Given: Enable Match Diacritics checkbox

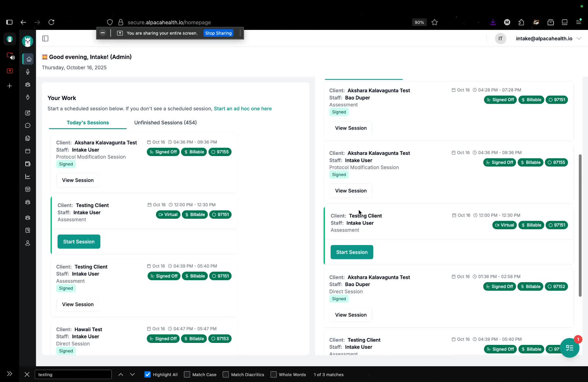Looking at the screenshot, I should [226, 374].
